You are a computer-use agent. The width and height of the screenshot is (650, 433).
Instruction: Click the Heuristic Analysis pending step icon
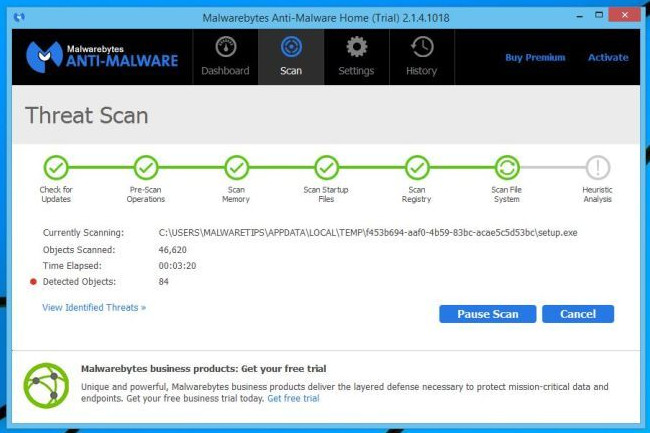coord(597,168)
